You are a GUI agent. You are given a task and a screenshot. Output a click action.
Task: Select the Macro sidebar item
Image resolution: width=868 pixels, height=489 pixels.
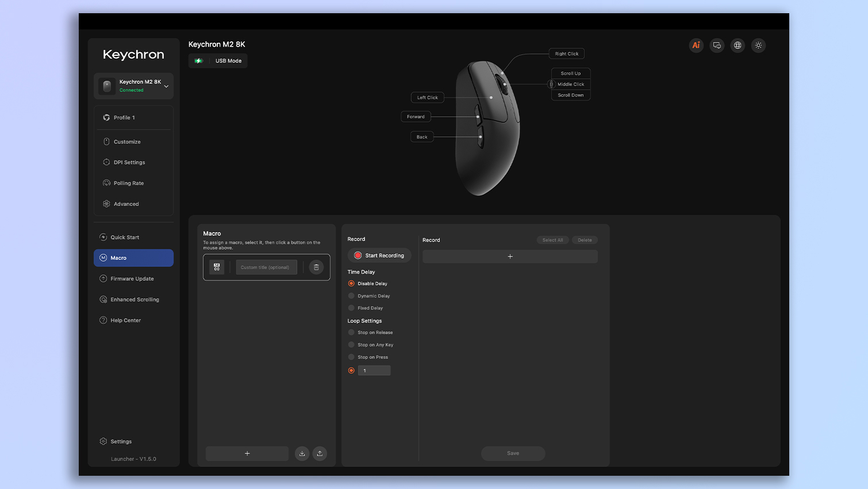pyautogui.click(x=133, y=258)
